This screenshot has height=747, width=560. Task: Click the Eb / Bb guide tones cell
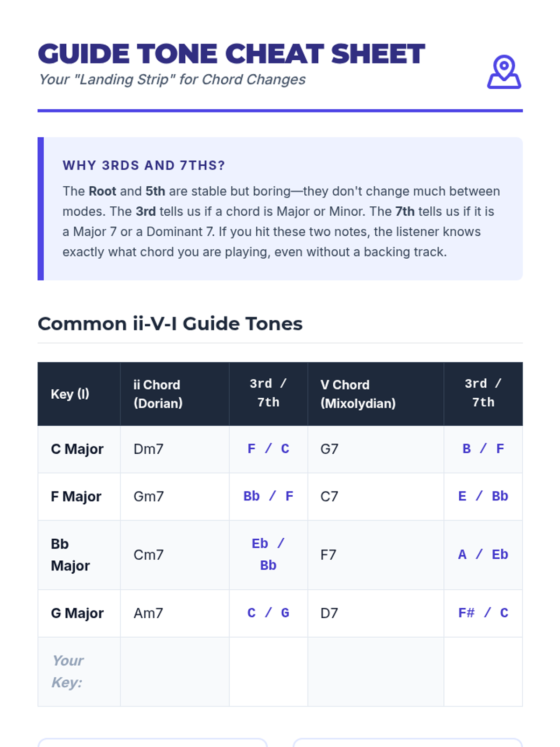tap(268, 555)
